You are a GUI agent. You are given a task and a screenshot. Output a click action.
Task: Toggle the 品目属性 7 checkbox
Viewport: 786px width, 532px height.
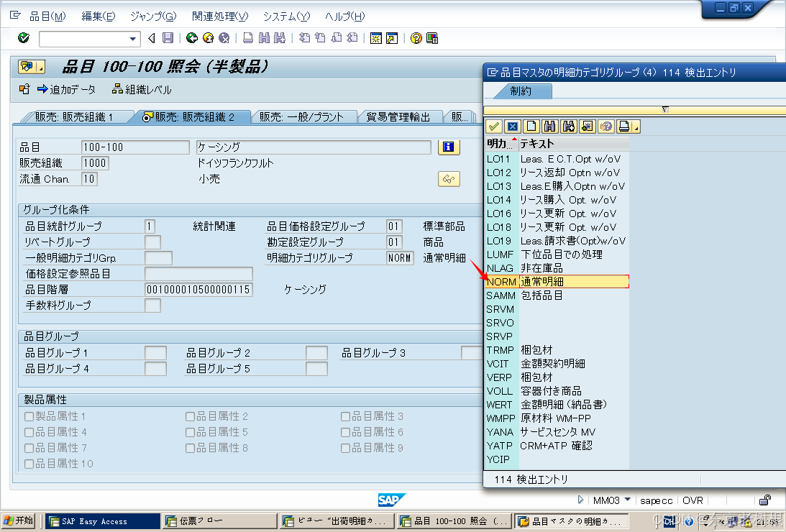click(x=29, y=448)
